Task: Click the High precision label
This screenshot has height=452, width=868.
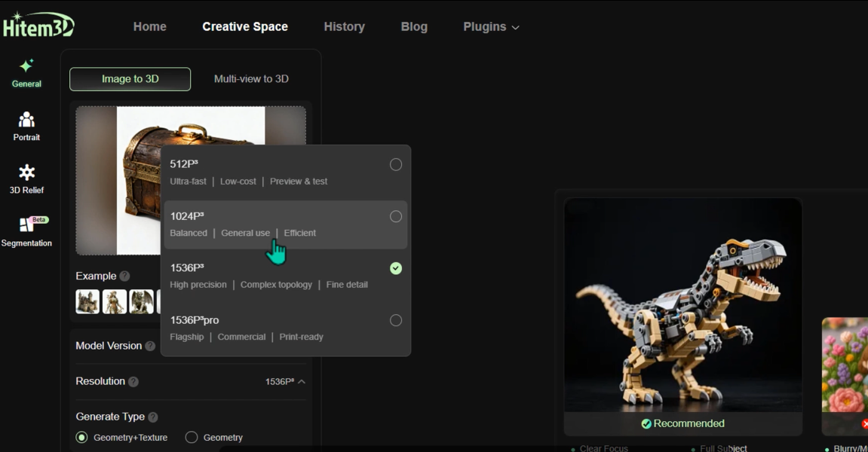Action: point(198,285)
